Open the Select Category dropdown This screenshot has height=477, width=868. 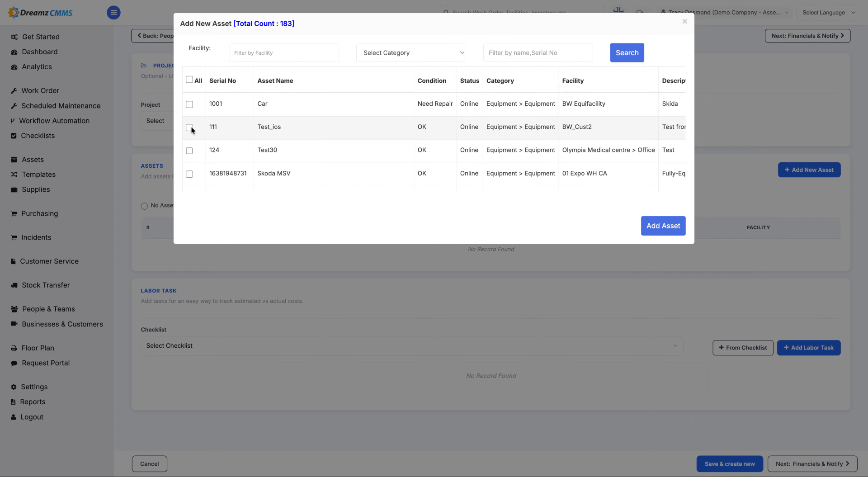(411, 53)
